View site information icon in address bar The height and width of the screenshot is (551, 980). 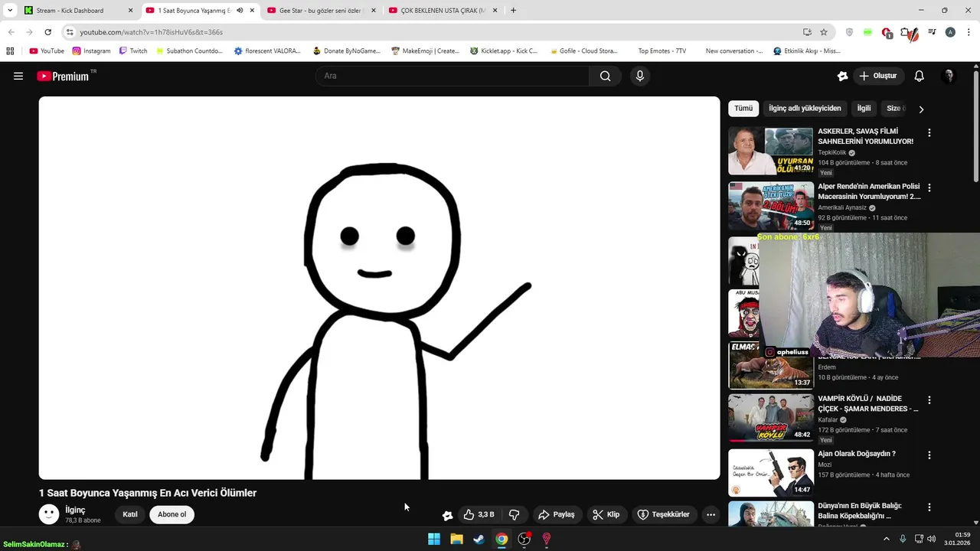(70, 32)
